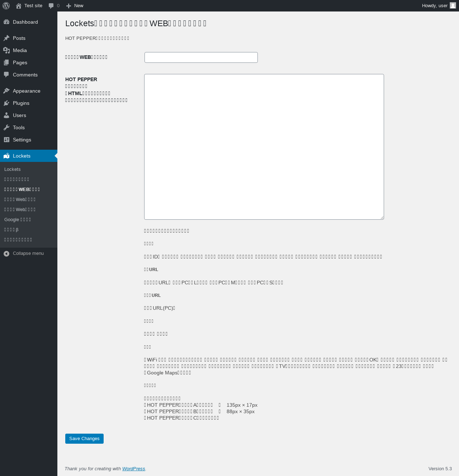The height and width of the screenshot is (476, 459).
Task: Open the submenu item ending with β
Action: [x=11, y=229]
